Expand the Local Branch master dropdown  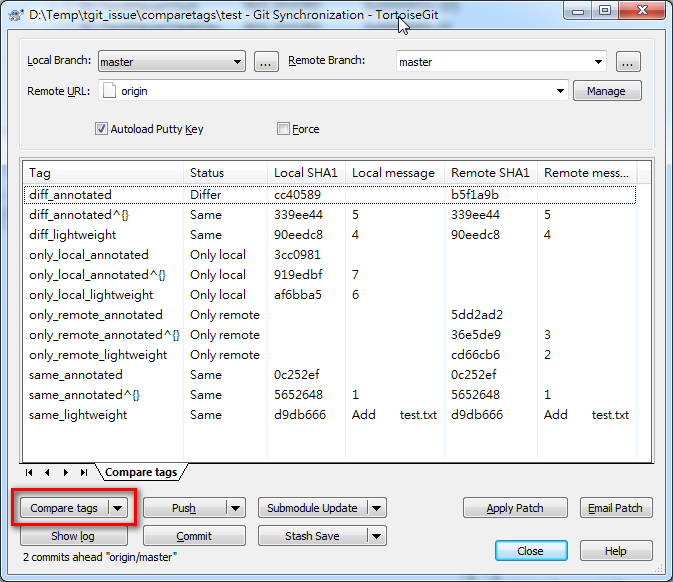(237, 62)
